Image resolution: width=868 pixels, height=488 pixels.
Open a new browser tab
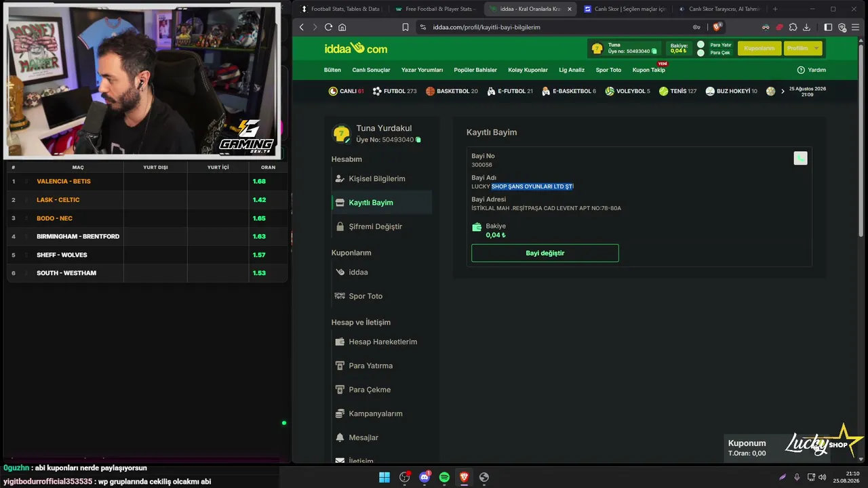(775, 9)
